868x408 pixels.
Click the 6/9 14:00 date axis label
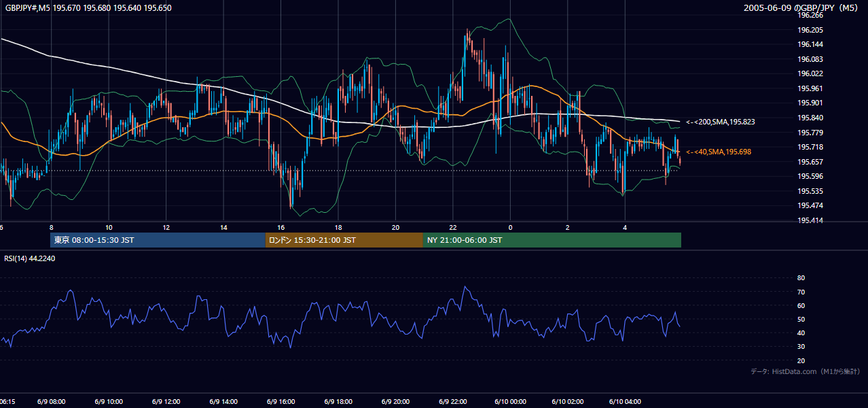coord(223,401)
